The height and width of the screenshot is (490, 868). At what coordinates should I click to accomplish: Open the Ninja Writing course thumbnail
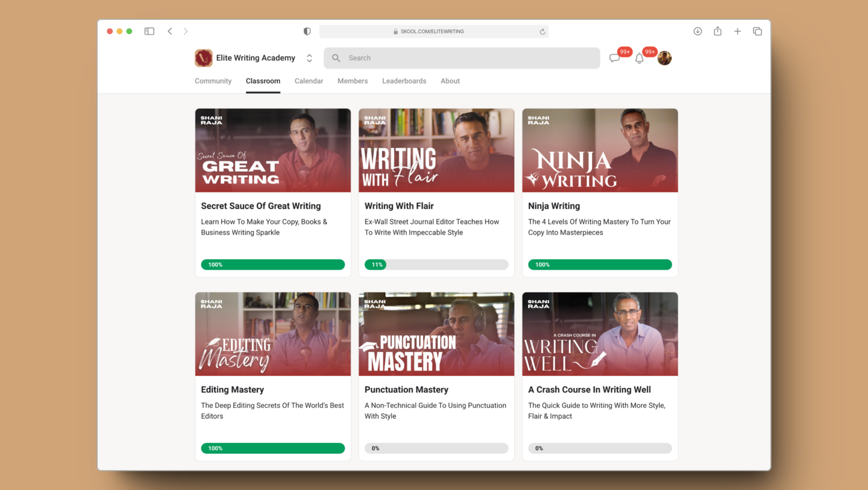coord(599,150)
